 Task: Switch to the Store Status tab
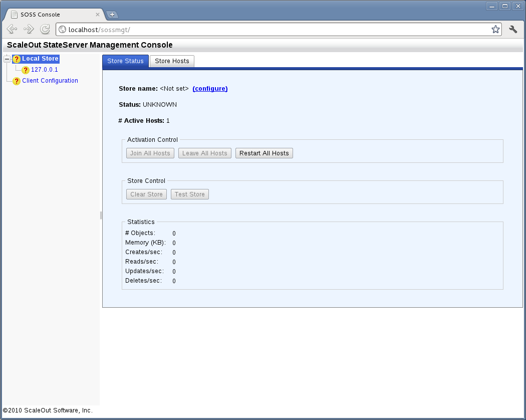click(125, 61)
